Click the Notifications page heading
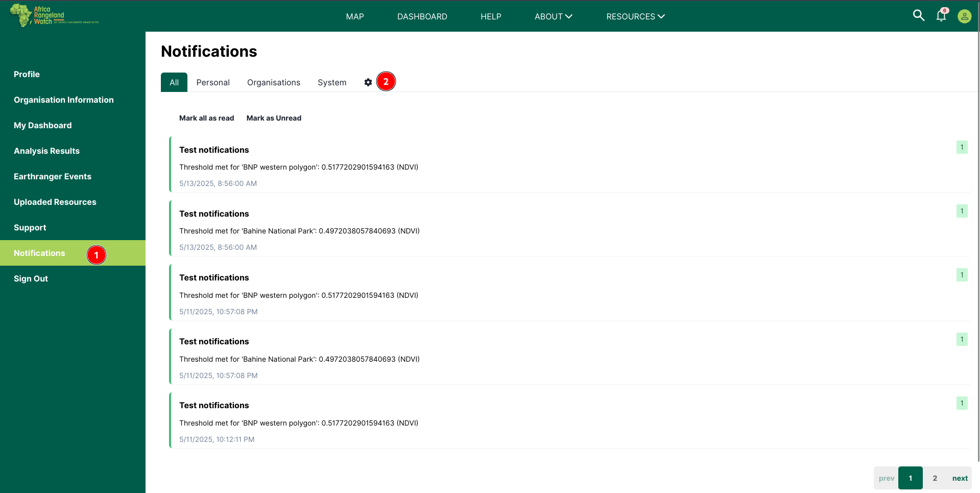Image resolution: width=980 pixels, height=493 pixels. pos(209,51)
